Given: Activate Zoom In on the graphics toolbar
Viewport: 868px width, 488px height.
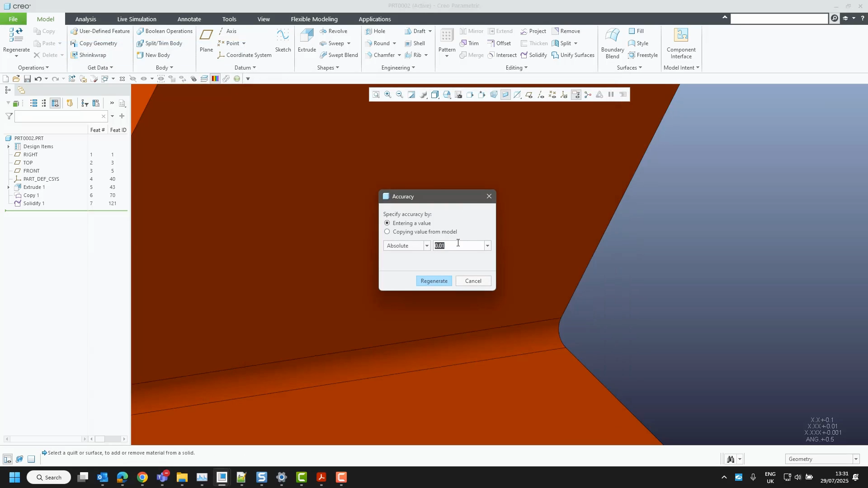Looking at the screenshot, I should point(387,94).
